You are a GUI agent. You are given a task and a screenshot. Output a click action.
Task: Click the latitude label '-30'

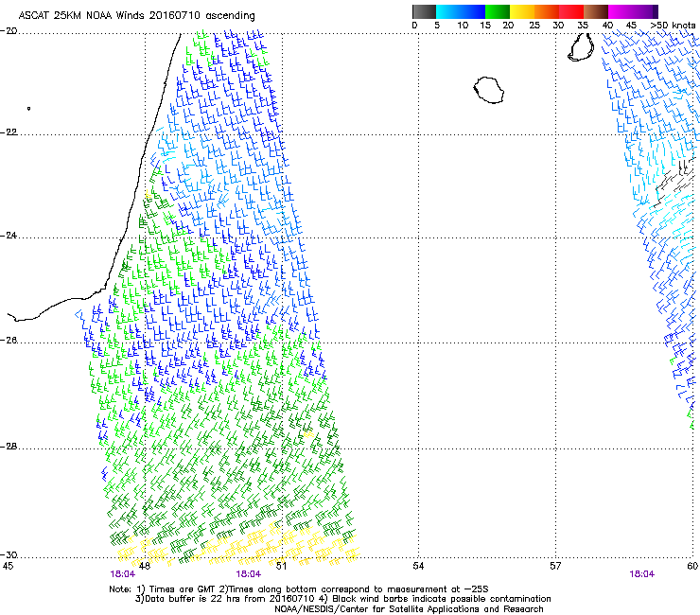click(x=9, y=554)
